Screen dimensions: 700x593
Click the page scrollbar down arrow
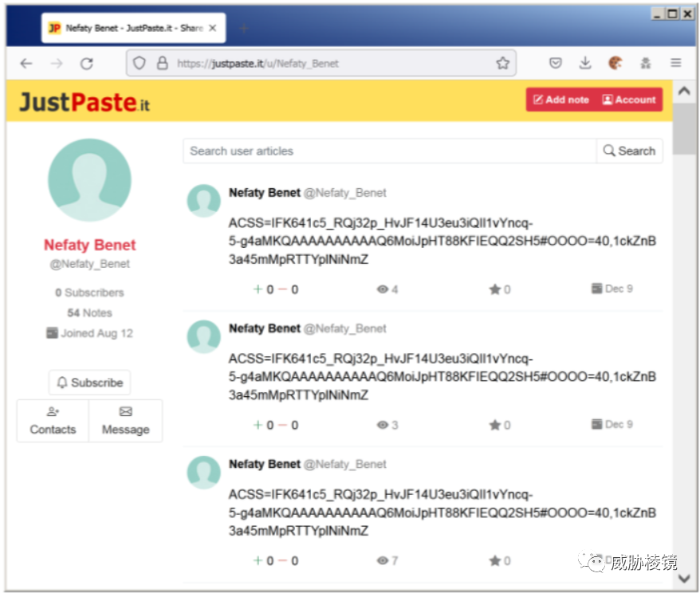684,579
